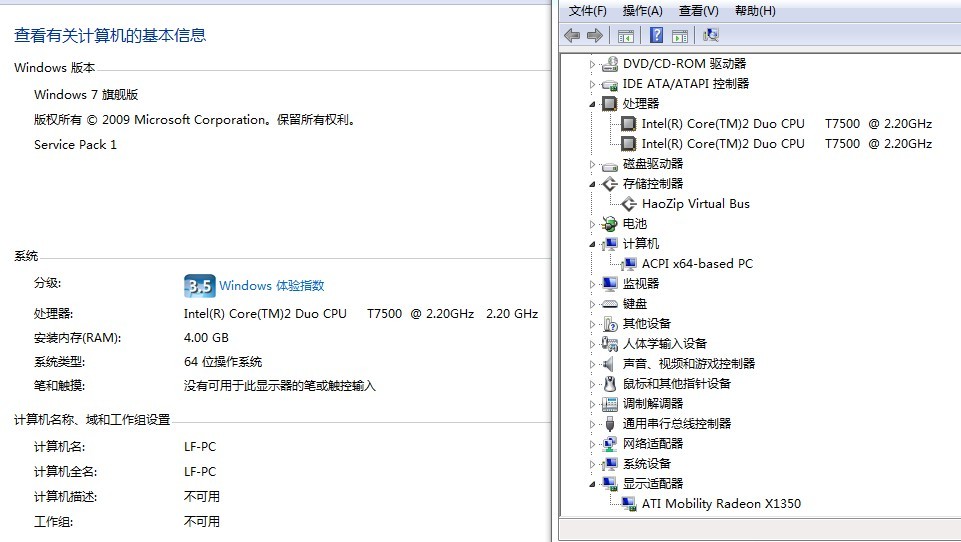
Task: Collapse the 计算机 node
Action: (x=592, y=244)
